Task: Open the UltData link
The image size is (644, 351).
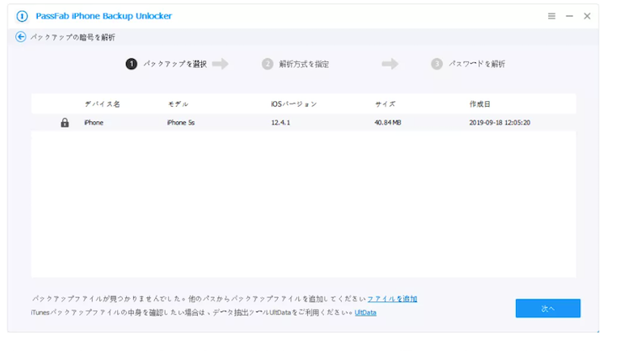Action: [365, 312]
